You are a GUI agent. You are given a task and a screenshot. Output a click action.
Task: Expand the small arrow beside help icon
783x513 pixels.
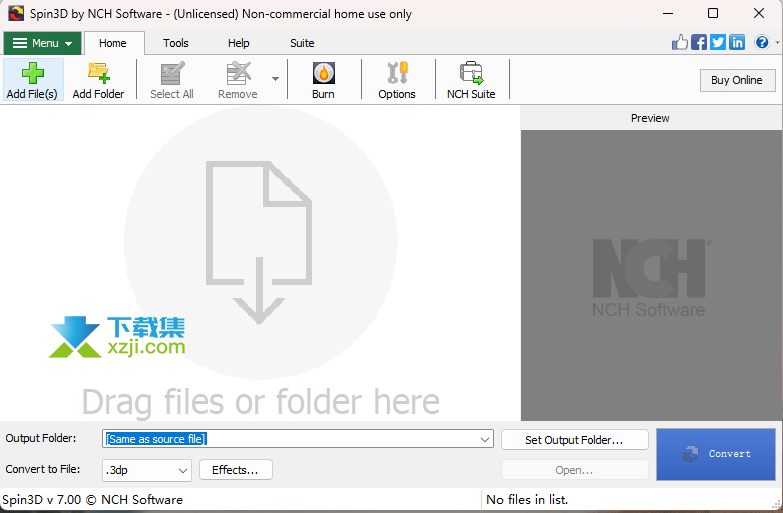777,42
